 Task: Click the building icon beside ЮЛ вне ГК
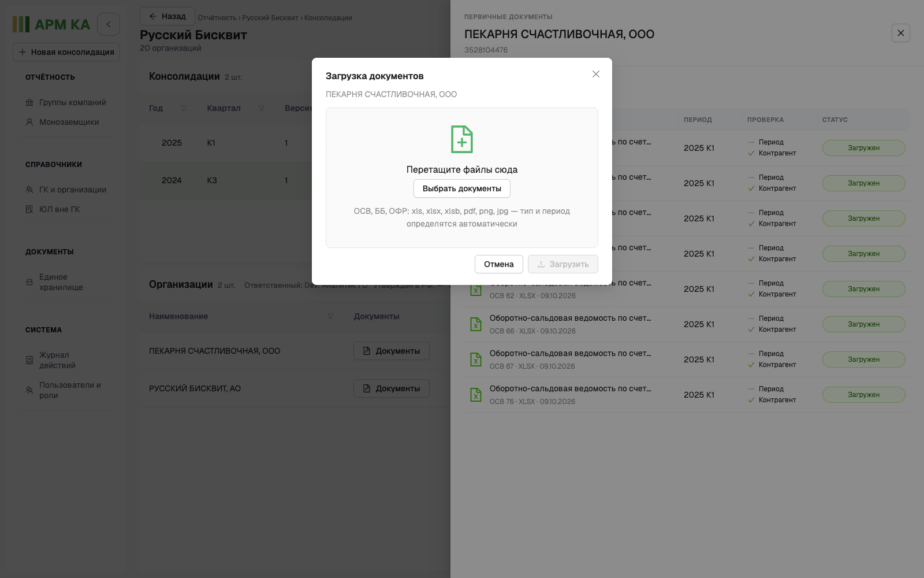click(29, 209)
